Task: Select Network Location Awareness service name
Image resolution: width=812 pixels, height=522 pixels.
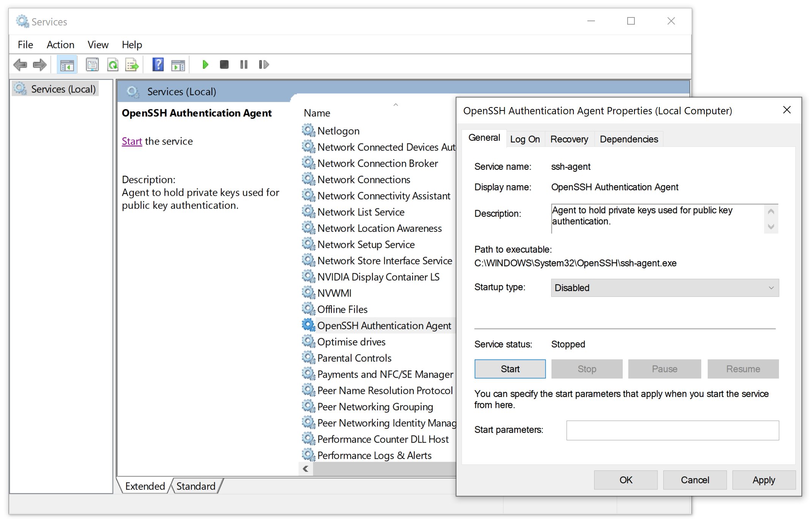Action: click(379, 228)
